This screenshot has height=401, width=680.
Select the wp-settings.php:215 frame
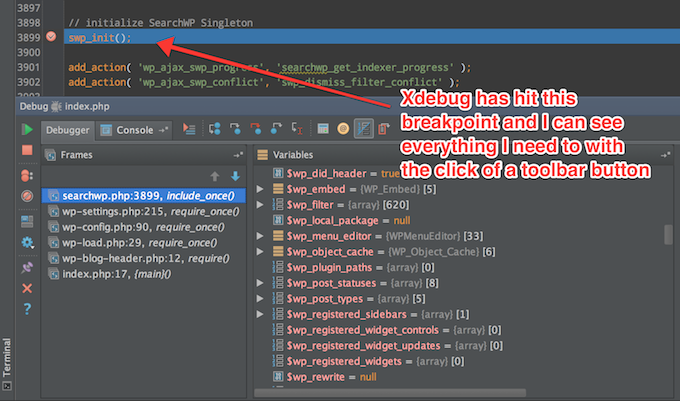(x=144, y=212)
